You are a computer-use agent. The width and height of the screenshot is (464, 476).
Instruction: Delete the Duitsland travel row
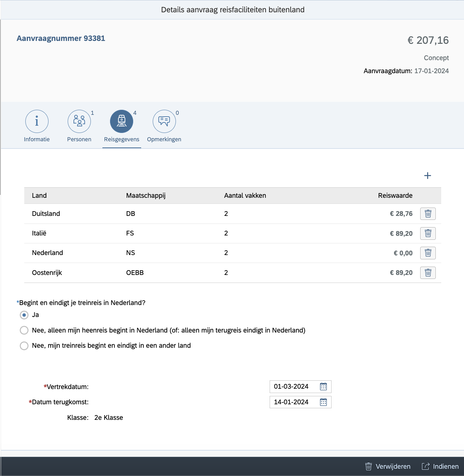[x=428, y=214]
